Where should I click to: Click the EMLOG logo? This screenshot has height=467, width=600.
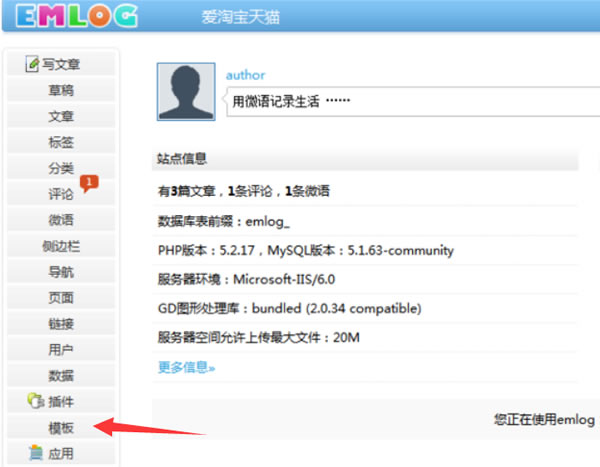[x=77, y=16]
